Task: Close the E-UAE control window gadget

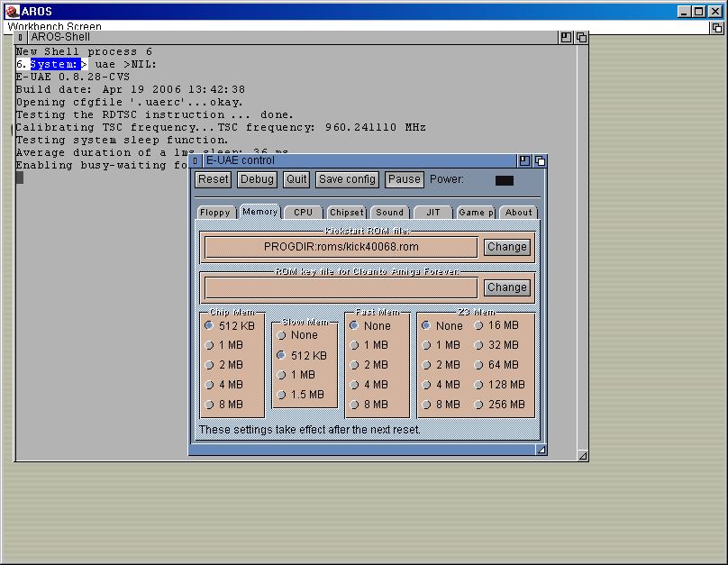Action: pyautogui.click(x=196, y=160)
